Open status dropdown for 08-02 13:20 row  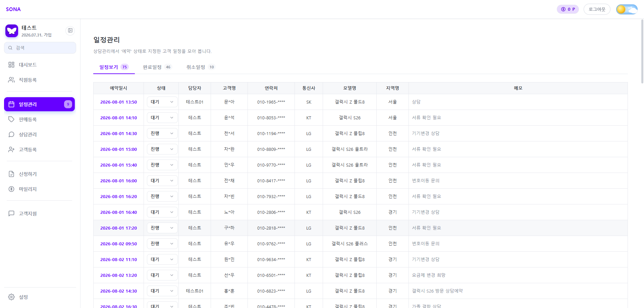(162, 275)
